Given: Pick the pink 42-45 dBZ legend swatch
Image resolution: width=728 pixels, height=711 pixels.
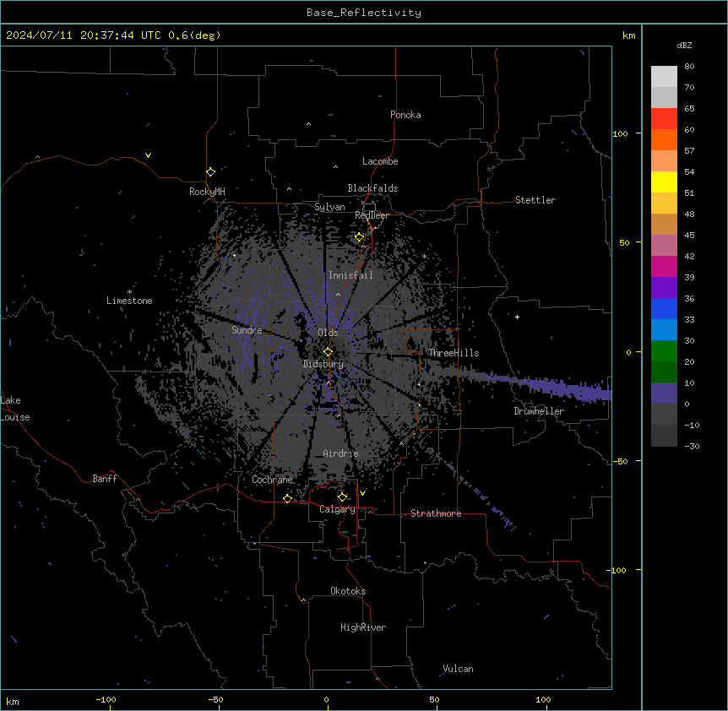Looking at the screenshot, I should [x=664, y=246].
